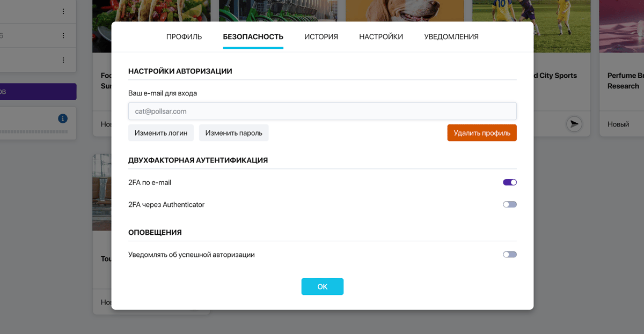This screenshot has height=334, width=644.
Task: Select the Безопасность tab
Action: tap(253, 37)
